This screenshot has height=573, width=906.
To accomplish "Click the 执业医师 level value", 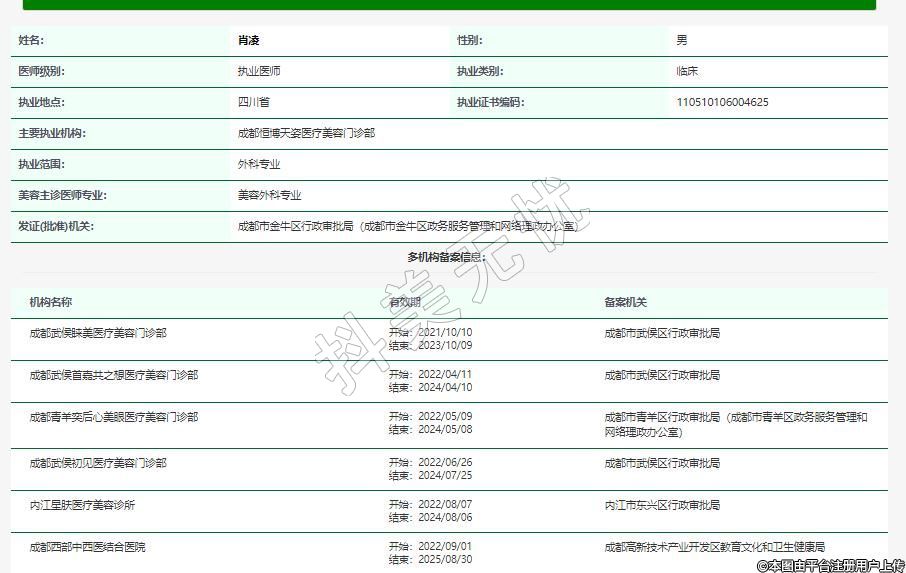I will point(258,72).
